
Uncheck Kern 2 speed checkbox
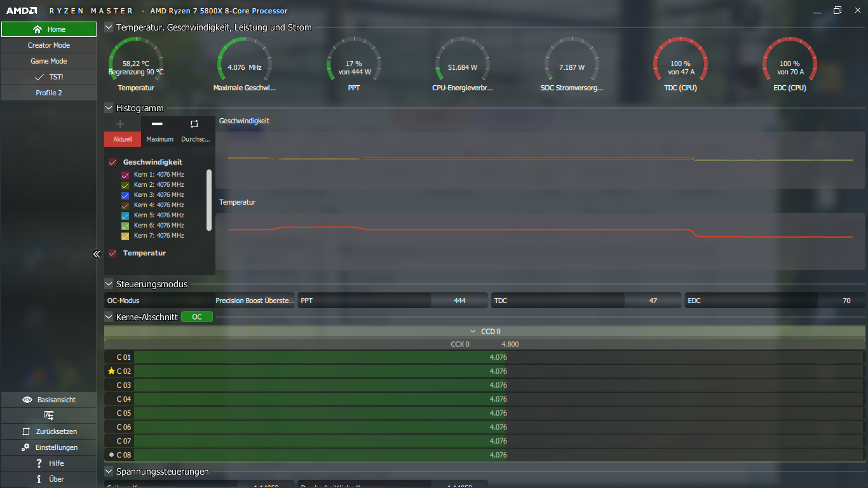(x=125, y=185)
